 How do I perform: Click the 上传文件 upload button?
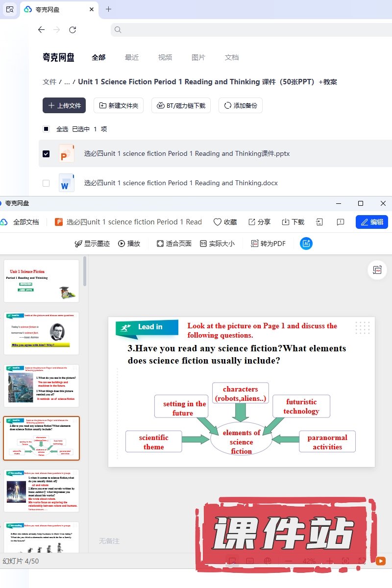tap(64, 105)
